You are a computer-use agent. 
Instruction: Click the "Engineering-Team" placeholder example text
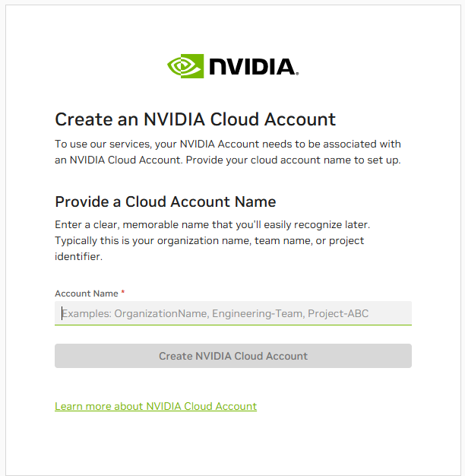258,313
